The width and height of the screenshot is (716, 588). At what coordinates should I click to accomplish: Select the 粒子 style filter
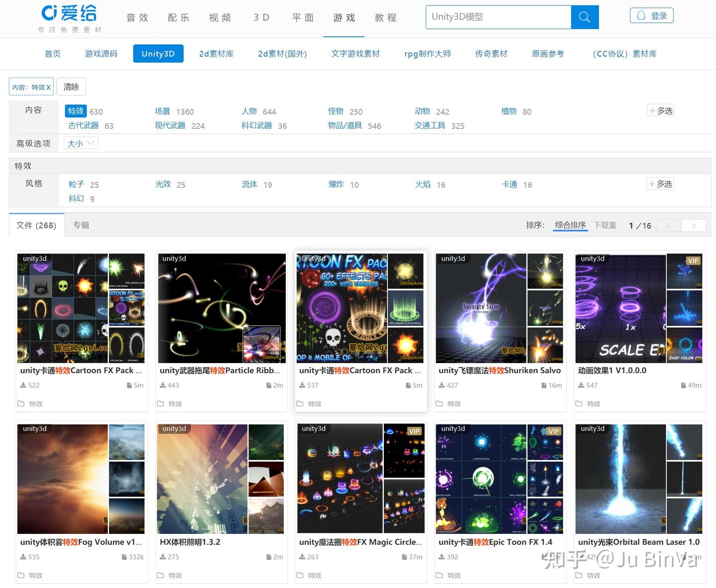tap(76, 184)
